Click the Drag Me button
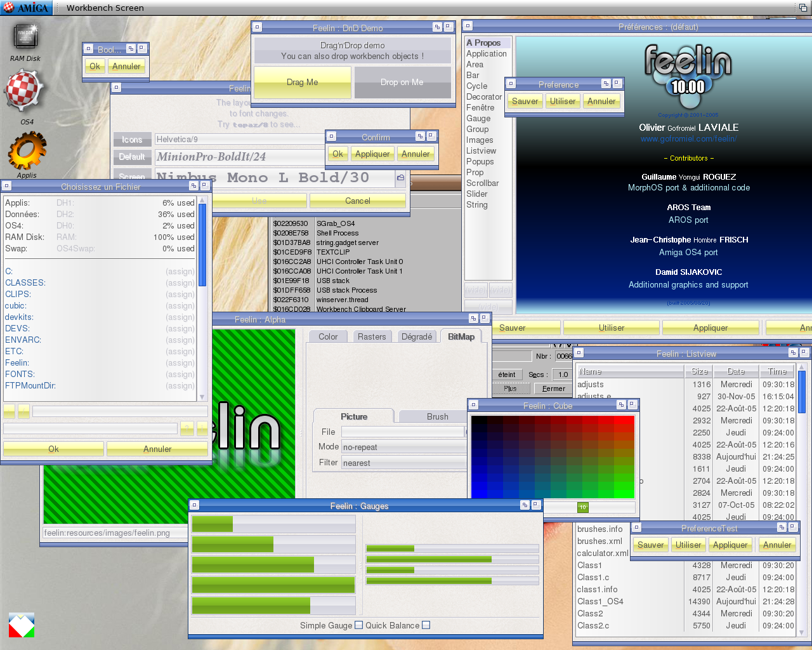 point(303,82)
